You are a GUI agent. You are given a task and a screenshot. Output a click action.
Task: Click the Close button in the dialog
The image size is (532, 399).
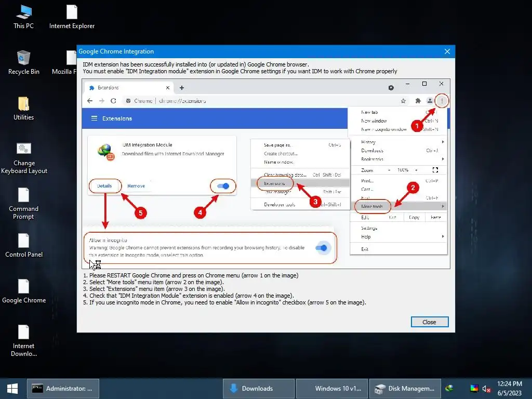429,322
